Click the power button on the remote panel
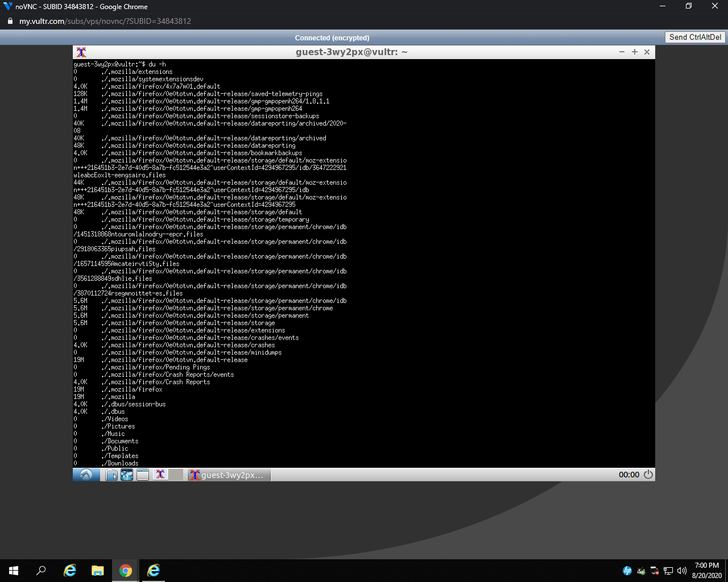The width and height of the screenshot is (728, 582). tap(649, 475)
